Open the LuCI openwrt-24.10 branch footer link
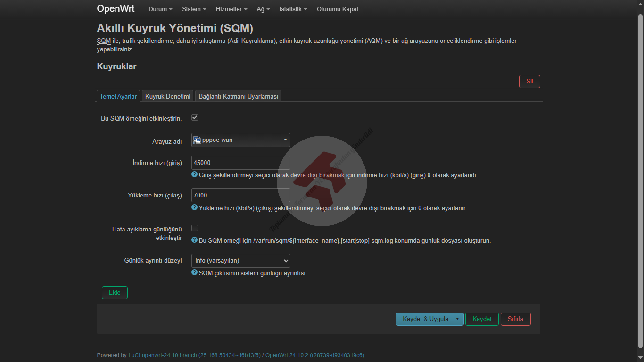Viewport: 644px width, 362px height. pyautogui.click(x=194, y=355)
